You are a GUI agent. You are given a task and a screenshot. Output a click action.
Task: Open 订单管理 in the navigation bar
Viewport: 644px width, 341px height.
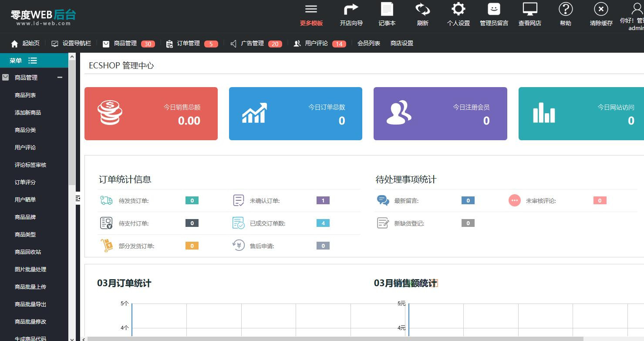(188, 44)
